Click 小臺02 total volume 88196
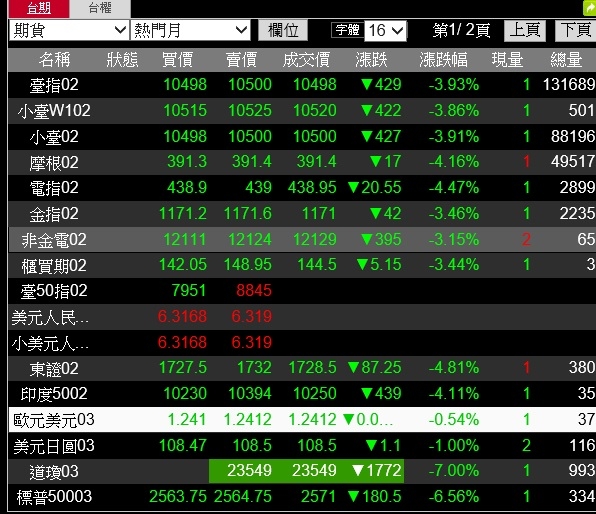The image size is (596, 514). coord(573,136)
